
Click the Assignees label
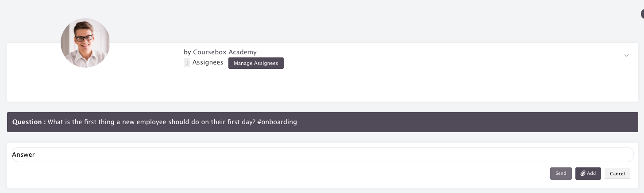click(x=208, y=62)
